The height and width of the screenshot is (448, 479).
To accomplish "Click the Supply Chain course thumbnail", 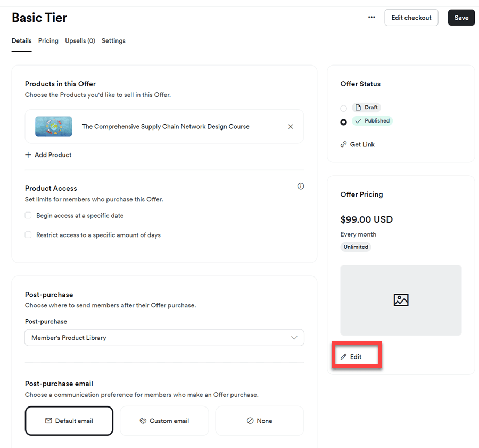I will 54,127.
